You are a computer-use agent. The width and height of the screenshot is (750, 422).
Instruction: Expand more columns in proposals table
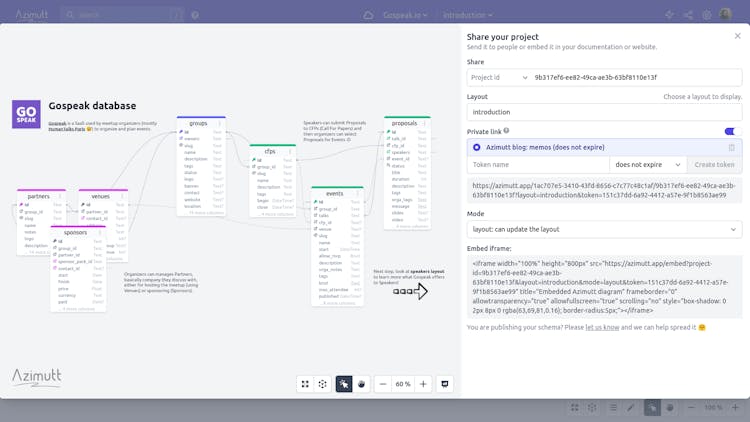[x=412, y=226]
